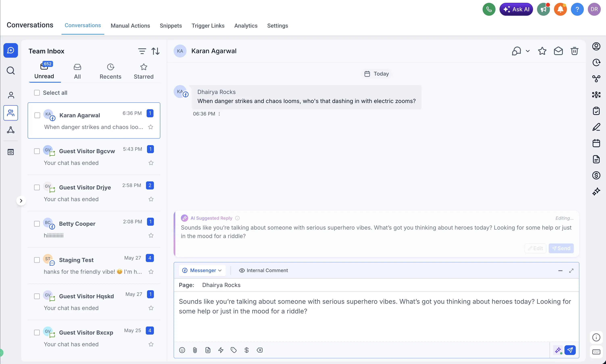Viewport: 606px width, 364px height.
Task: Open the Guest Visitor Drjye conversation
Action: coord(94,193)
